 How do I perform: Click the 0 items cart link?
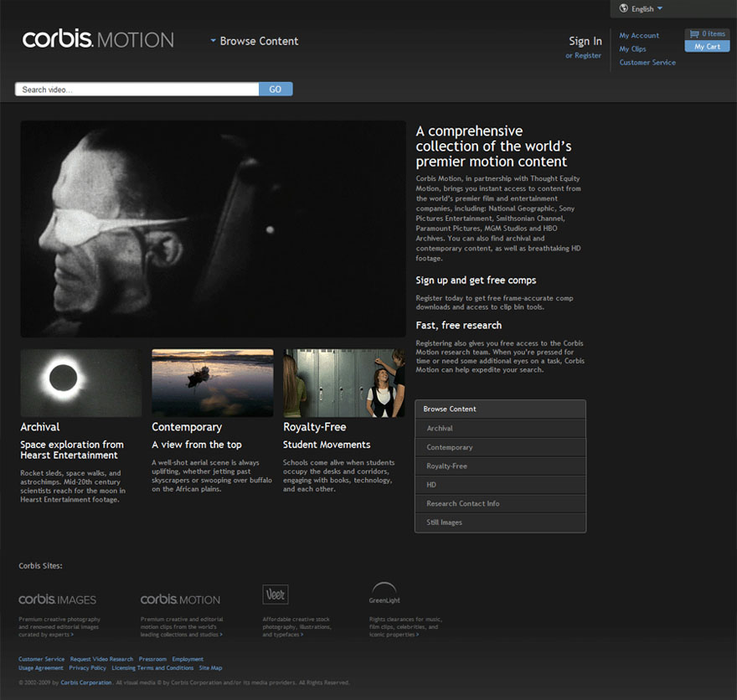point(714,33)
